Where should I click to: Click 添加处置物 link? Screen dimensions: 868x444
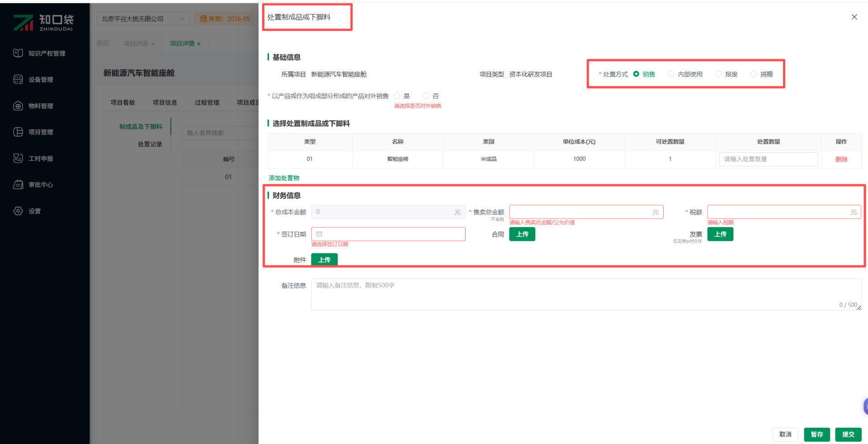click(284, 178)
